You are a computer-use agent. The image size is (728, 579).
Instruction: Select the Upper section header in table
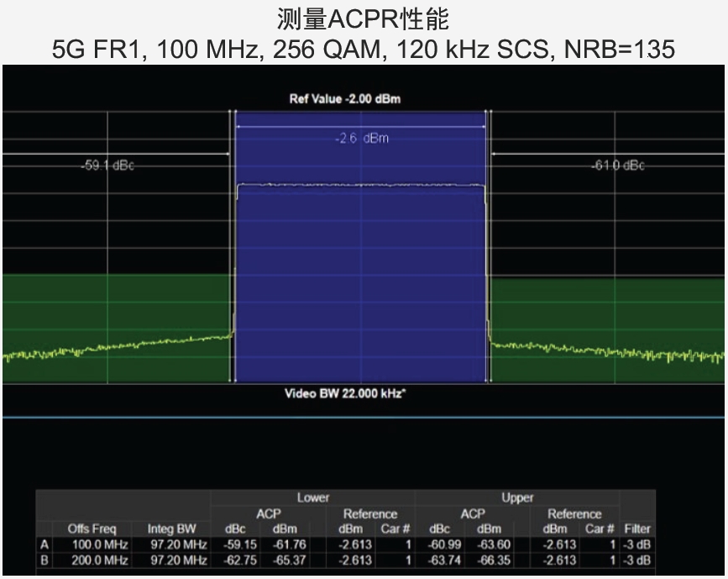point(517,498)
